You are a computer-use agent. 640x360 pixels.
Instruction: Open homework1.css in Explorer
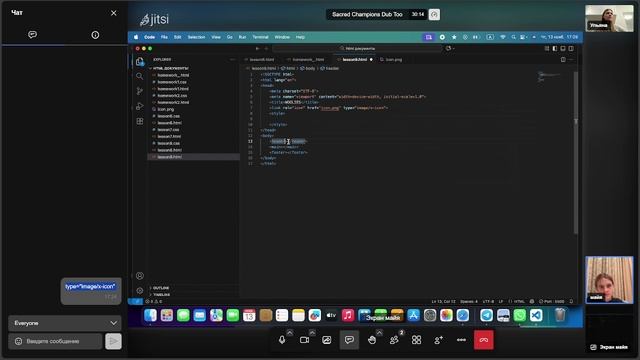(172, 82)
